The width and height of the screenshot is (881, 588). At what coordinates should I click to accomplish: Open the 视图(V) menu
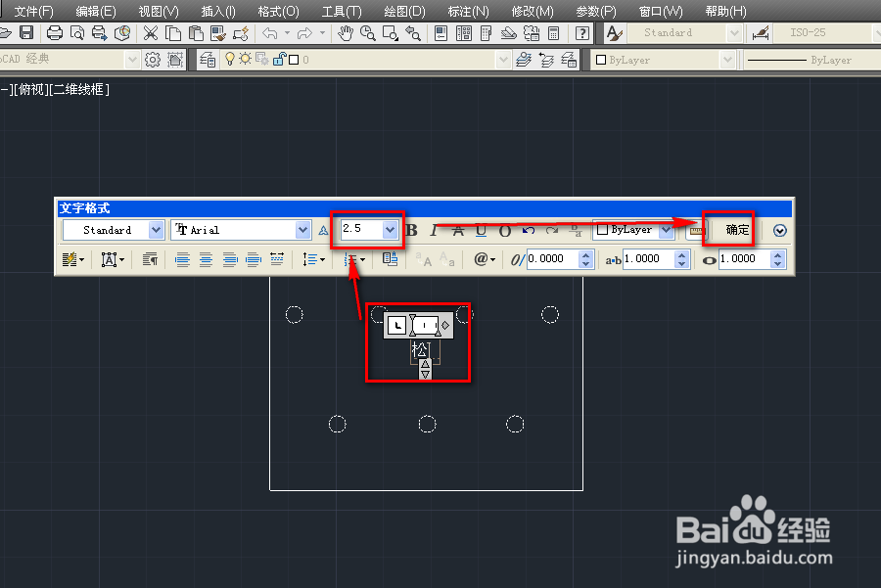(x=159, y=11)
